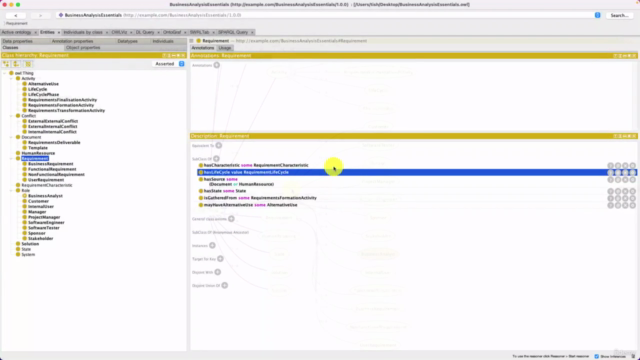Edit the mayHaveAlternativeUse restriction via rightmost icon
This screenshot has width=640, height=360.
click(x=633, y=205)
